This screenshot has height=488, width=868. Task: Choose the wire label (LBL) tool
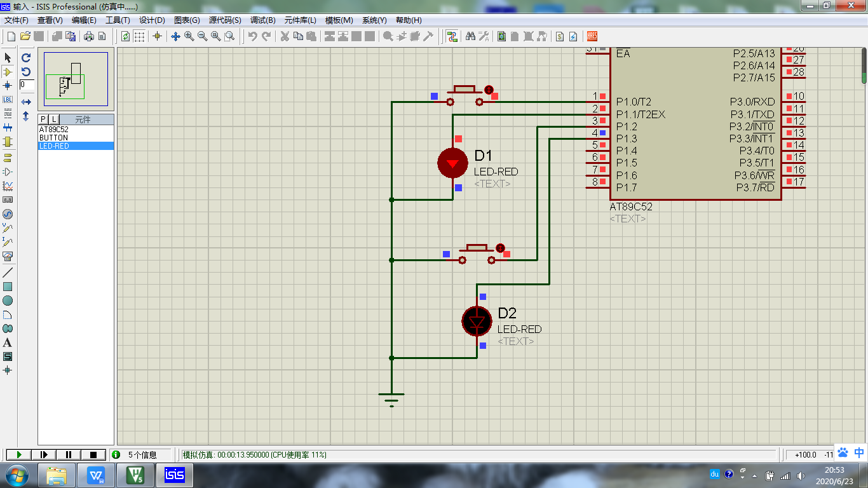tap(8, 99)
